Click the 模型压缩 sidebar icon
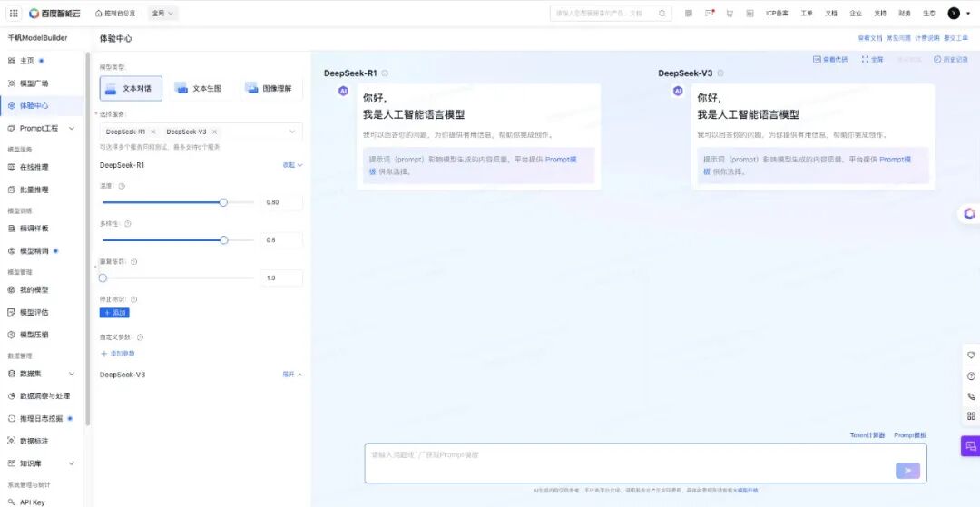 (11, 335)
